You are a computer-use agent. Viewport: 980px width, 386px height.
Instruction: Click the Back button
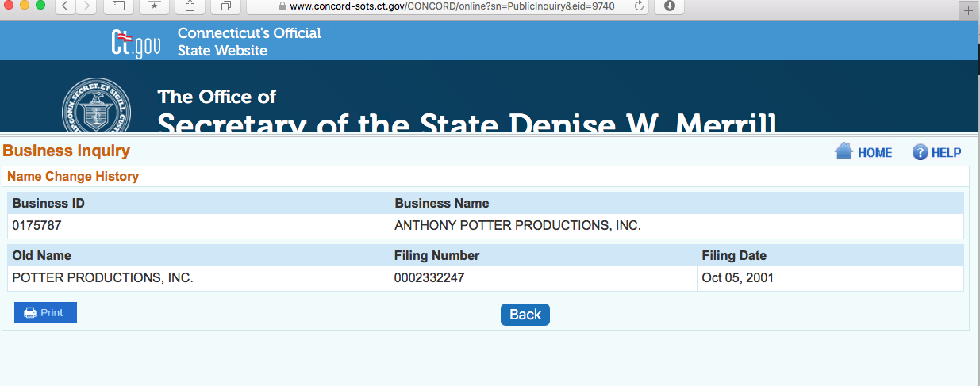[x=525, y=315]
